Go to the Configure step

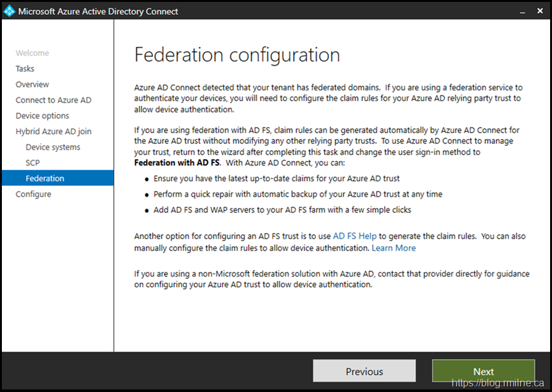[33, 194]
